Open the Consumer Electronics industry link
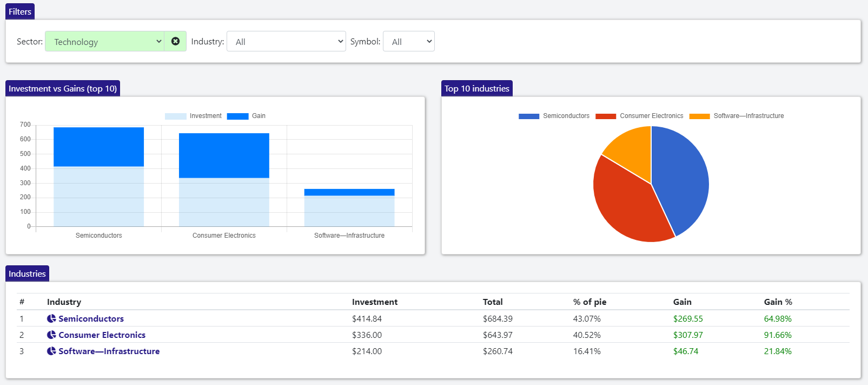Screen dimensions: 868x385 (102, 335)
